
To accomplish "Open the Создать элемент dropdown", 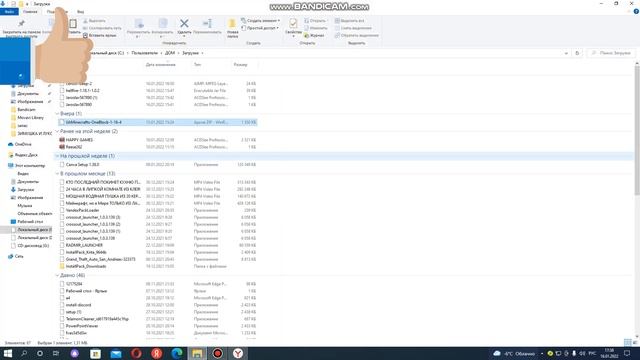I will (260, 20).
